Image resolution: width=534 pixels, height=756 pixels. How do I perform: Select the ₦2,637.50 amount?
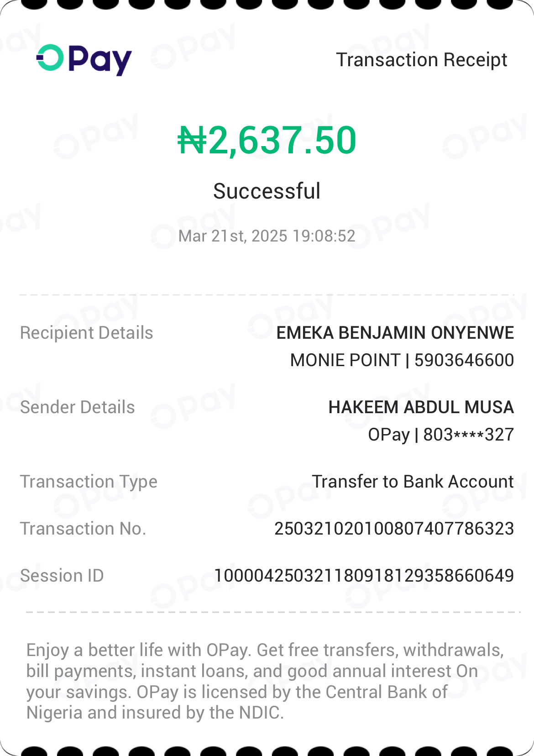pos(267,140)
